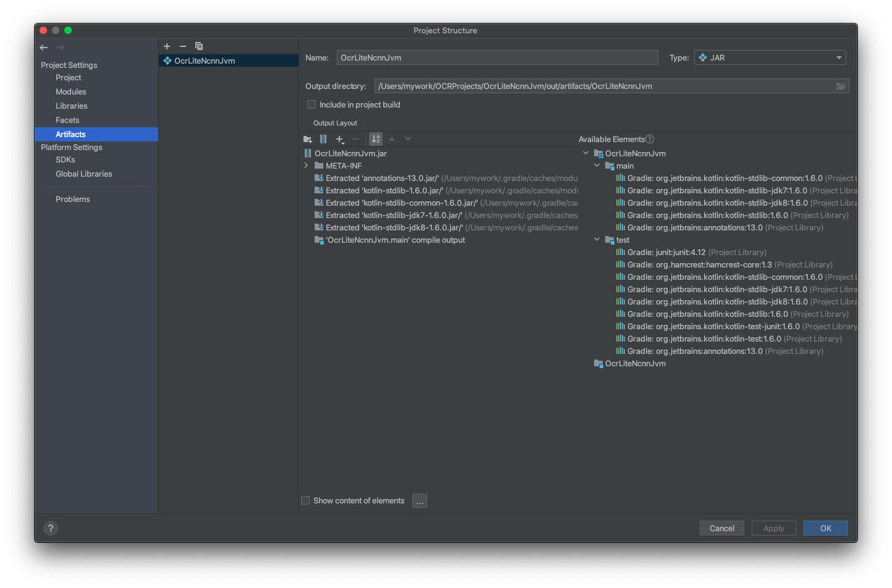
Task: Collapse main module node chevron
Action: pyautogui.click(x=597, y=166)
